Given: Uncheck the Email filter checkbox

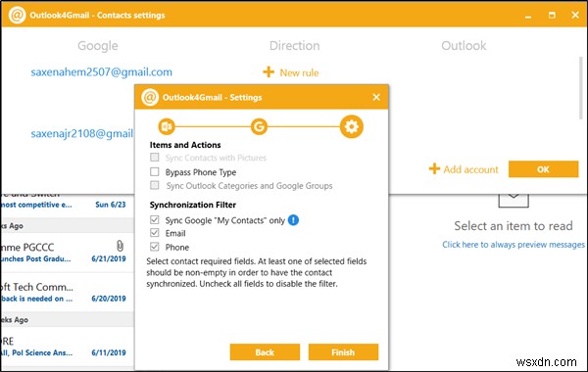Looking at the screenshot, I should click(155, 233).
